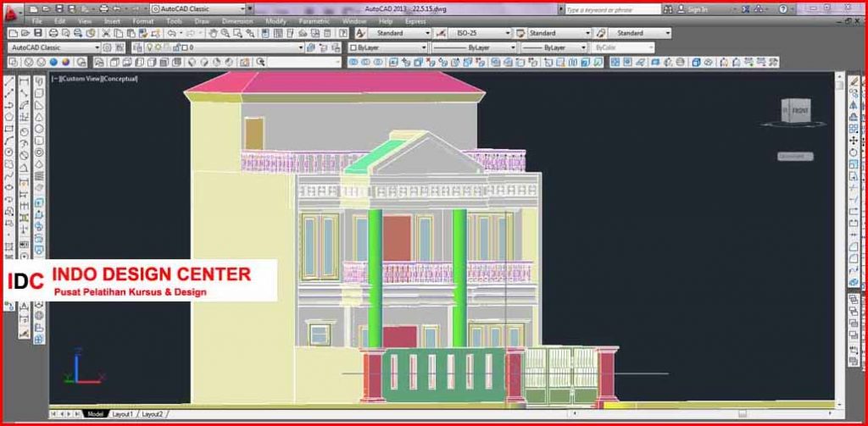Open the layer 0 dropdown list
The width and height of the screenshot is (868, 426).
(225, 47)
